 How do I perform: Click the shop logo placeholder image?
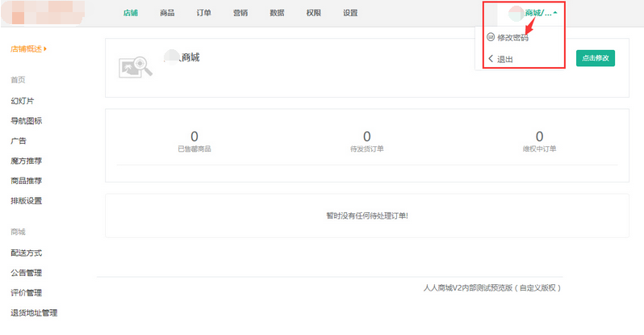pos(136,67)
